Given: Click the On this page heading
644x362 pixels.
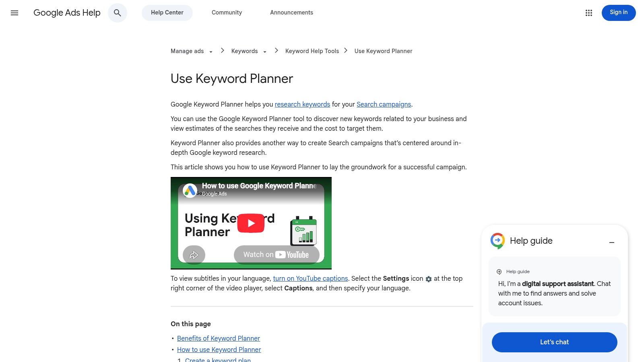Looking at the screenshot, I should (191, 324).
